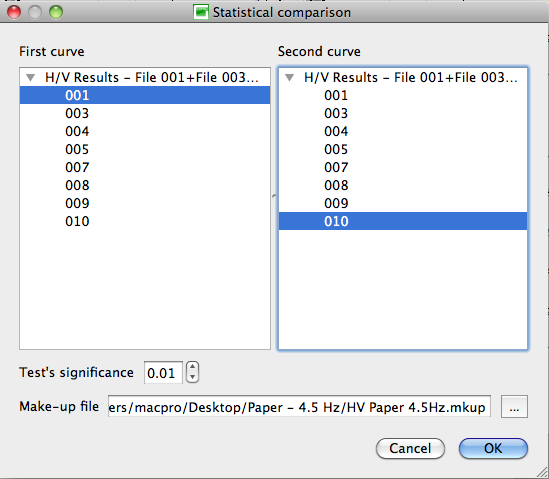This screenshot has width=549, height=479.
Task: Select 009 in Second curve list
Action: coord(403,203)
